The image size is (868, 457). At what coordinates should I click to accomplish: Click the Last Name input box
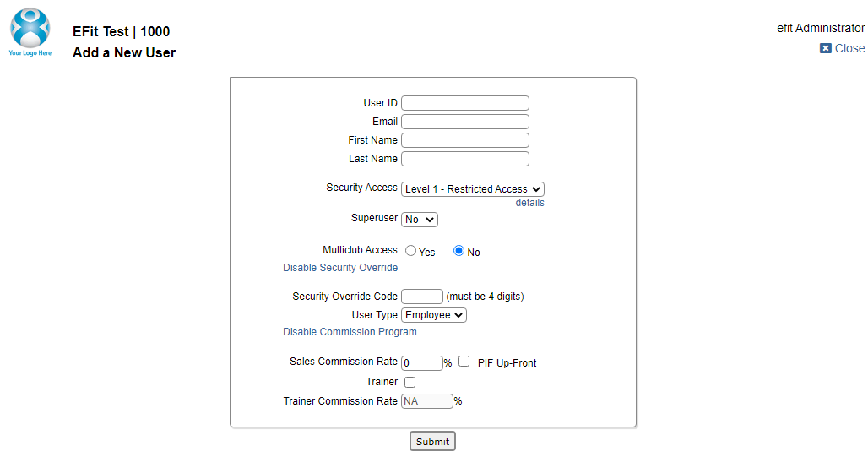465,159
